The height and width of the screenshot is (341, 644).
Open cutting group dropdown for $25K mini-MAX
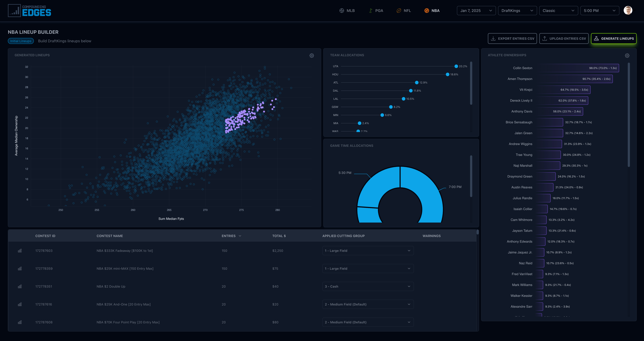pos(368,269)
